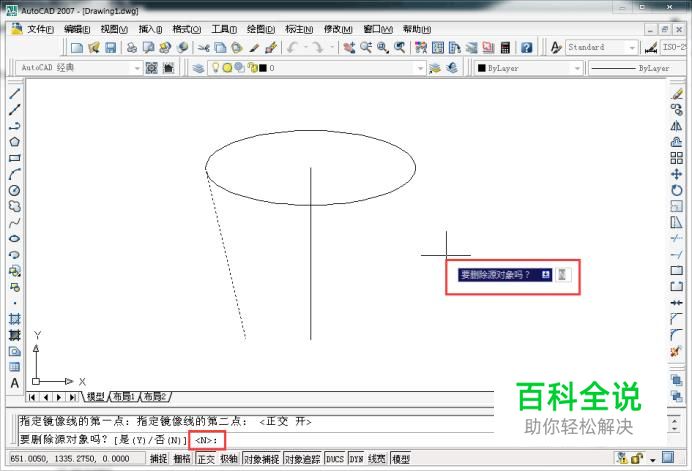
Task: Click the Explode modify tool
Action: (676, 352)
